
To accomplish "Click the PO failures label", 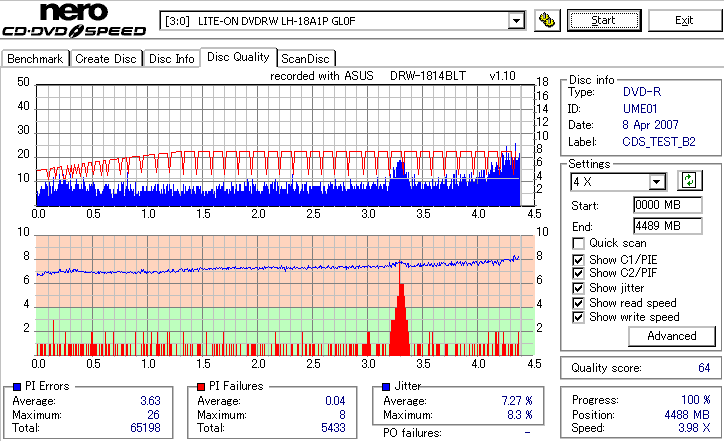I will pos(412,433).
